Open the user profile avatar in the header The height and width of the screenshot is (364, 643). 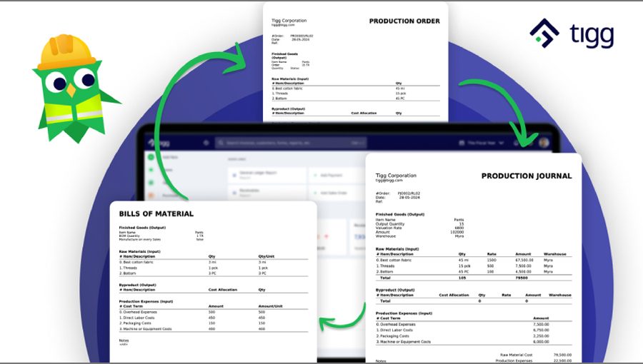(544, 143)
